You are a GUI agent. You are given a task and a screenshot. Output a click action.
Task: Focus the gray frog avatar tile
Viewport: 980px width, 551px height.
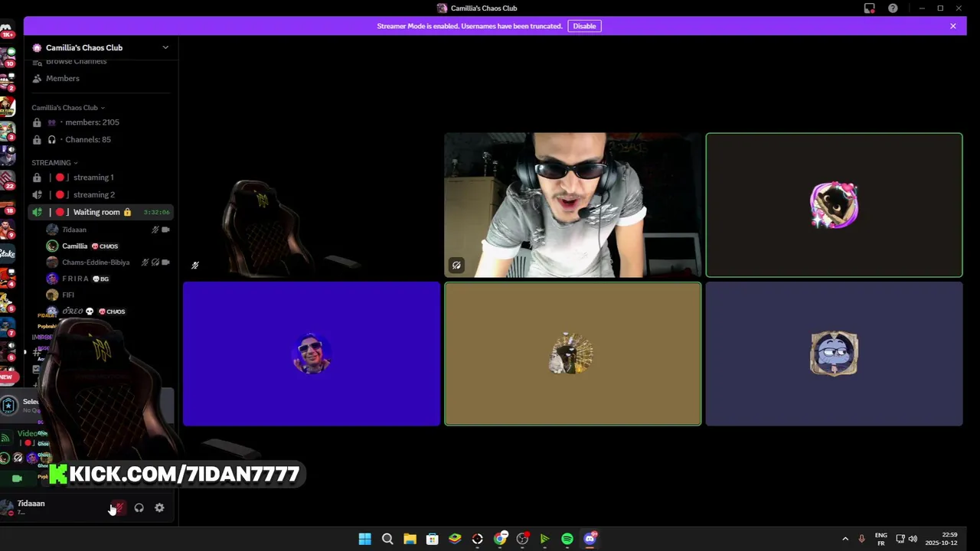(x=834, y=354)
